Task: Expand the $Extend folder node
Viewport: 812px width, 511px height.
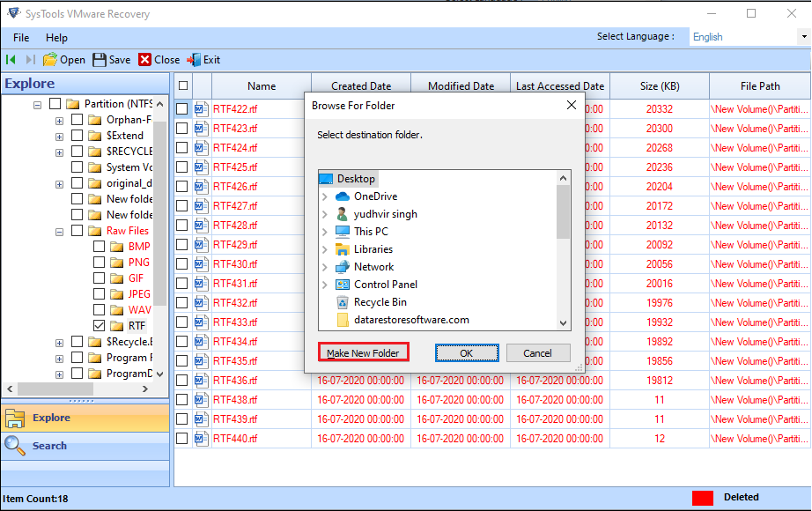Action: (58, 135)
